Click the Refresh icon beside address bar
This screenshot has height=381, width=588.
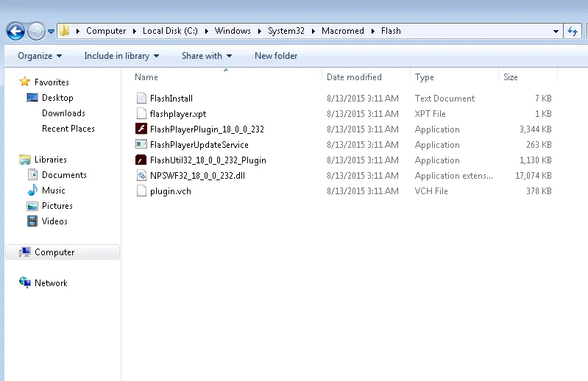tap(573, 31)
